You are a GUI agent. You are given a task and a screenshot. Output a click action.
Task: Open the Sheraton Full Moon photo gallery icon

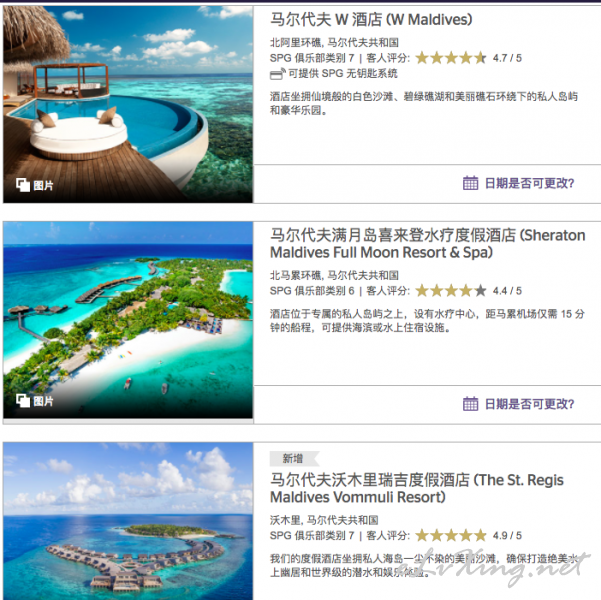(x=23, y=401)
